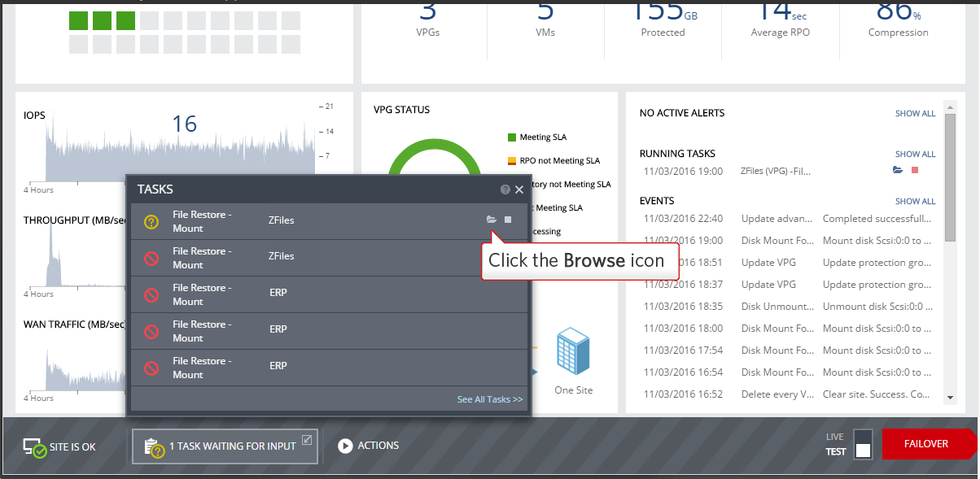Click the See All Tasks link
This screenshot has width=980, height=479.
[x=489, y=399]
